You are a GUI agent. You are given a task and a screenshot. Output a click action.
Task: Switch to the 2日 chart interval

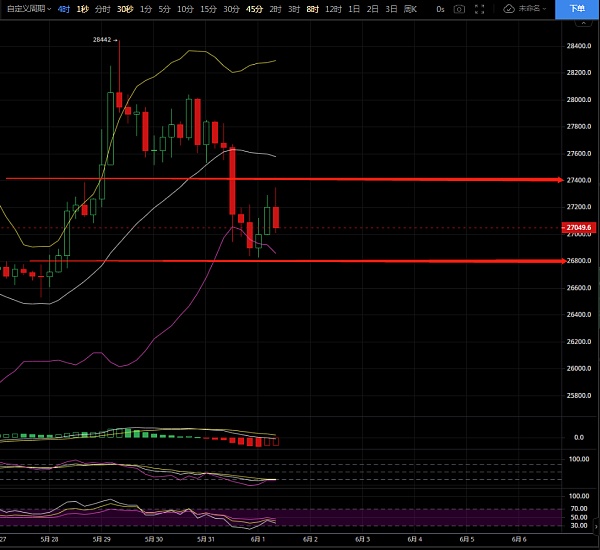coord(373,9)
